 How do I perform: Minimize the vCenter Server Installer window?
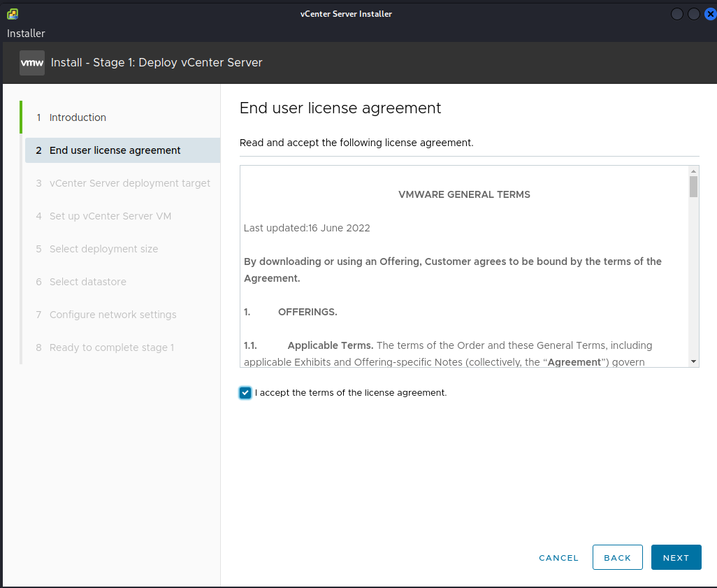(x=676, y=14)
